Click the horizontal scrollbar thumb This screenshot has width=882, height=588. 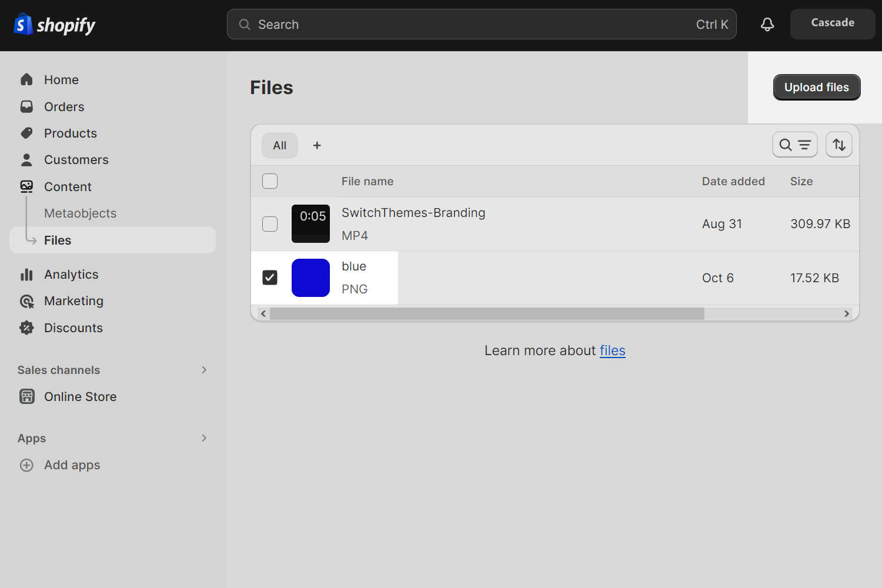point(487,313)
